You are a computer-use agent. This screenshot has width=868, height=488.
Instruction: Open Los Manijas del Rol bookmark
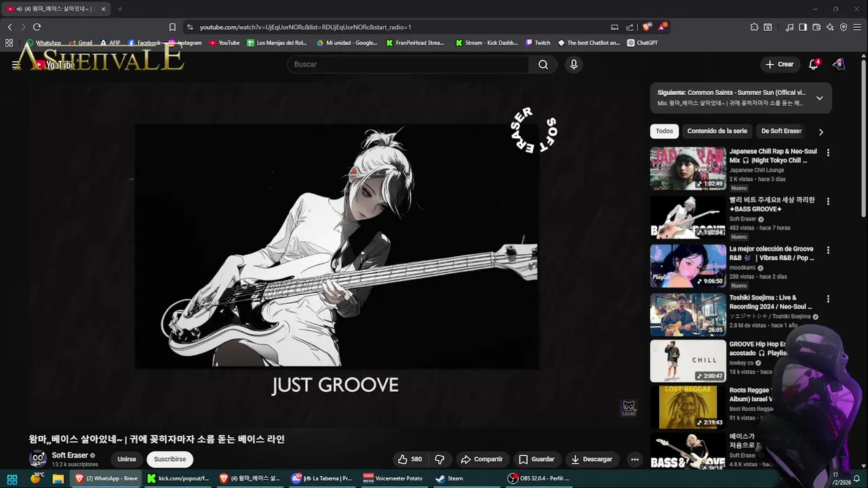coord(277,43)
